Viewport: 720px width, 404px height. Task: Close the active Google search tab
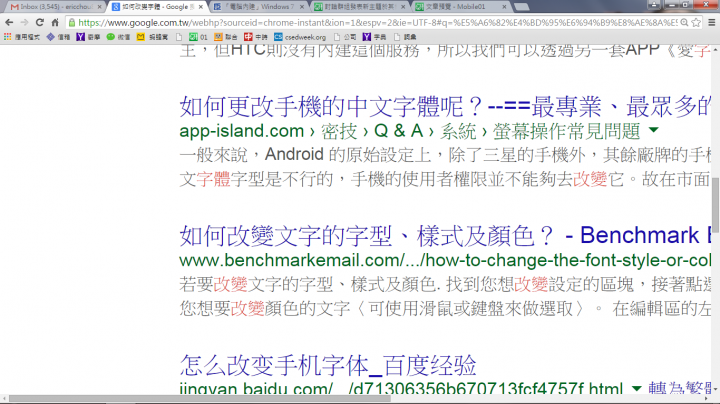[201, 7]
